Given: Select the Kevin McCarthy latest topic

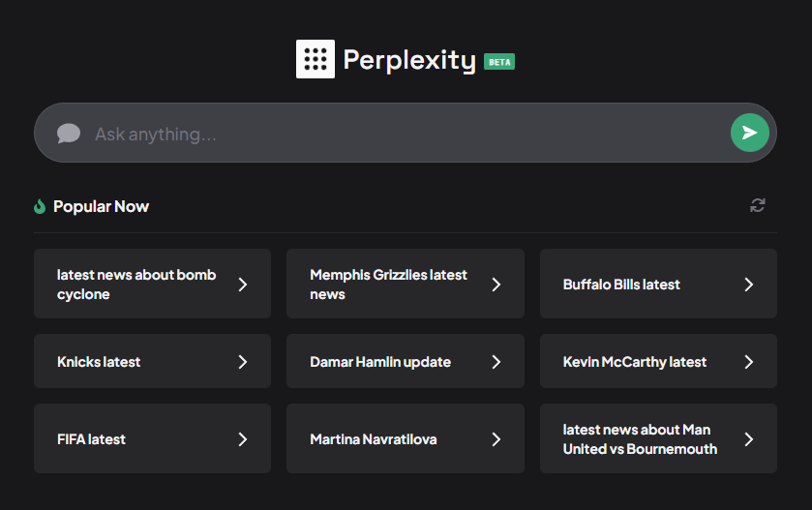Looking at the screenshot, I should point(635,362).
